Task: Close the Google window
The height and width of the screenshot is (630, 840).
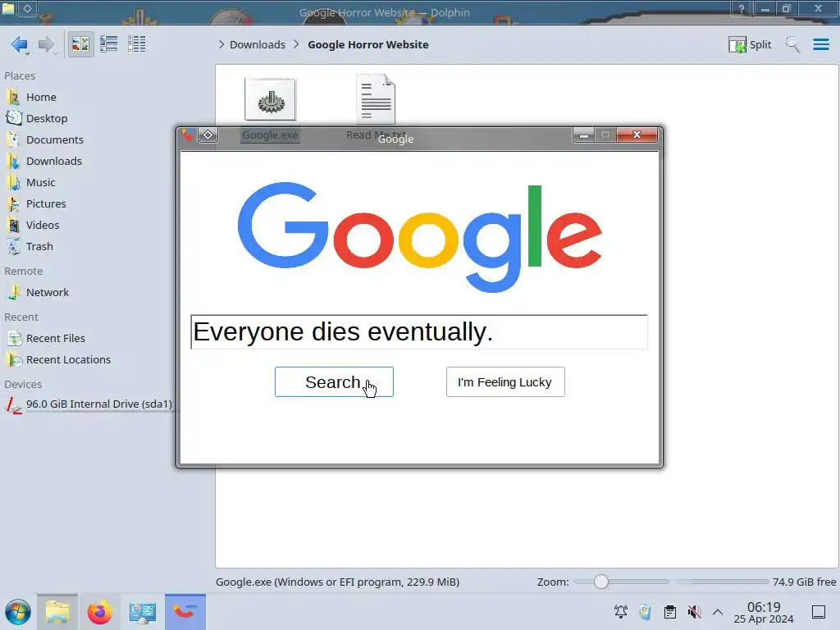Action: 637,135
